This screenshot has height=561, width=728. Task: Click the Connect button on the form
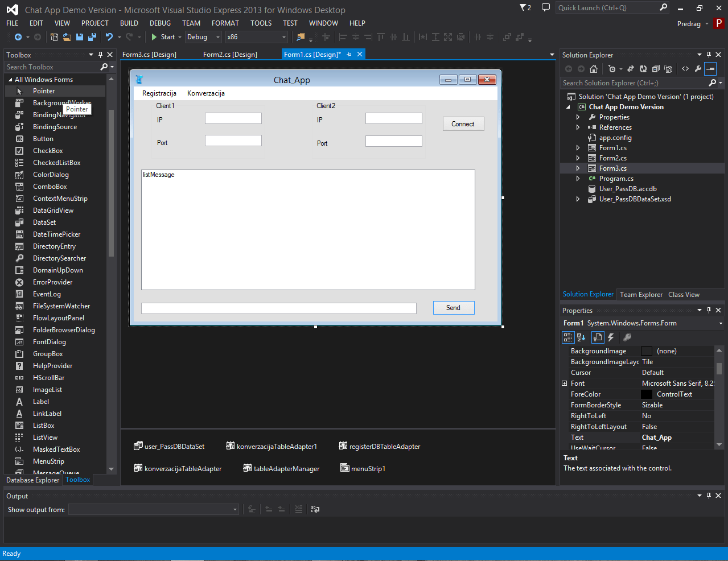click(463, 124)
